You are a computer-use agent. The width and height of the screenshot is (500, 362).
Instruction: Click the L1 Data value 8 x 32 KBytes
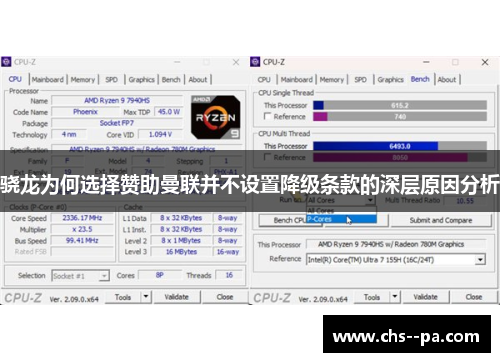coord(181,218)
